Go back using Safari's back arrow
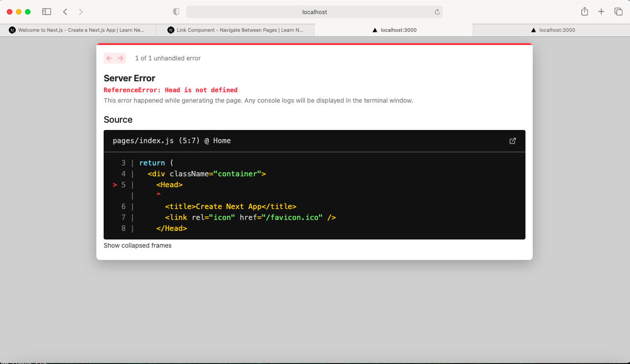 click(x=65, y=12)
